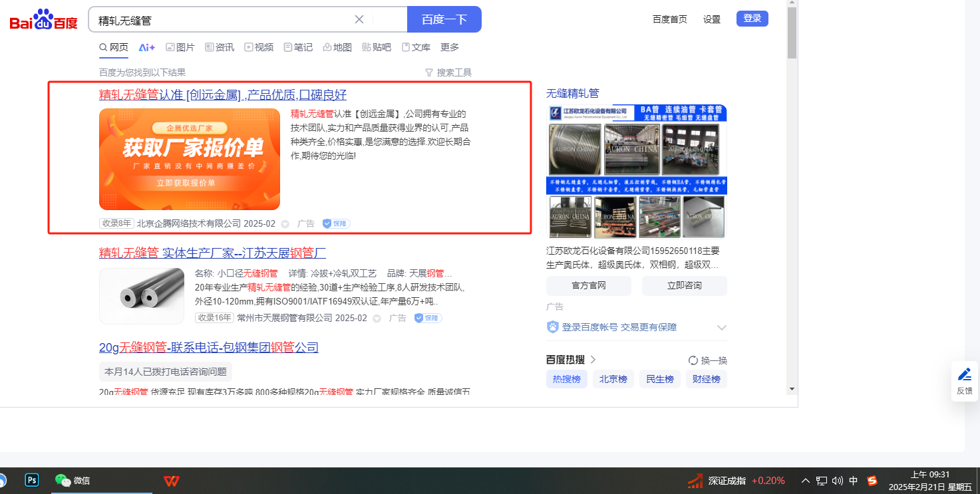Open the 更多 menu in search categories
The height and width of the screenshot is (494, 980).
click(x=450, y=47)
